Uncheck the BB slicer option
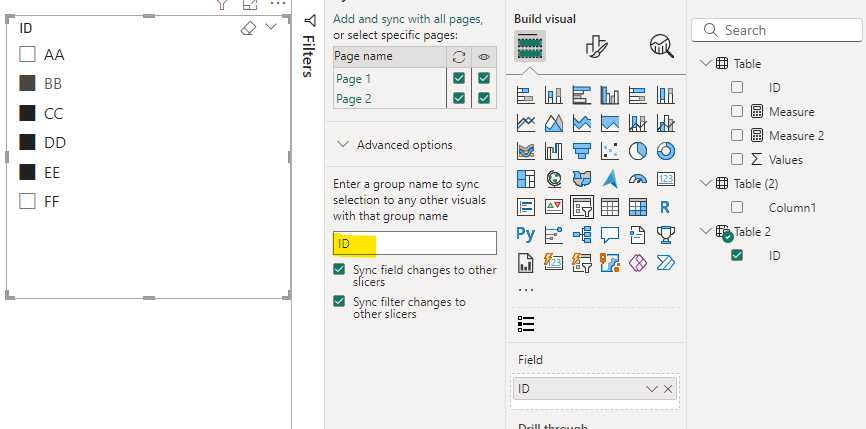Viewport: 866px width, 429px height. tap(27, 83)
